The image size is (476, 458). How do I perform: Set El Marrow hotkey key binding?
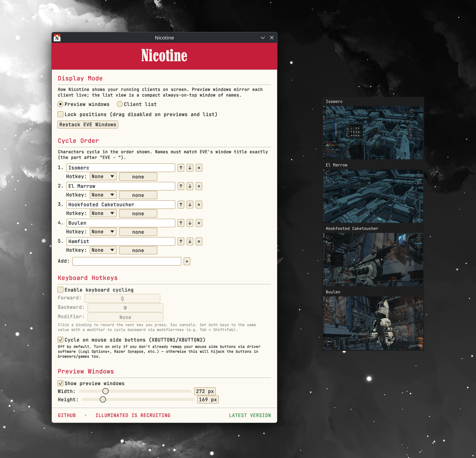click(x=138, y=195)
